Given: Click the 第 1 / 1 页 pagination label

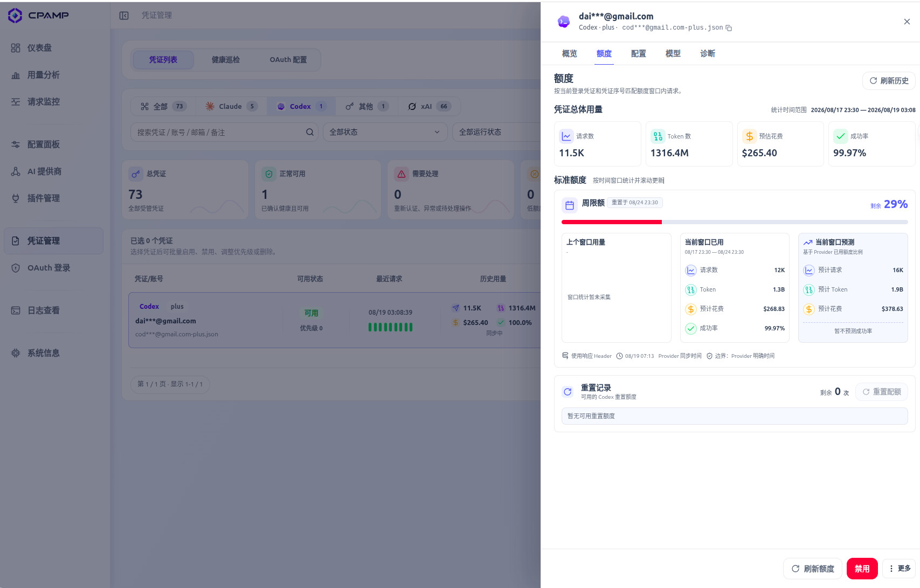Looking at the screenshot, I should (x=170, y=384).
